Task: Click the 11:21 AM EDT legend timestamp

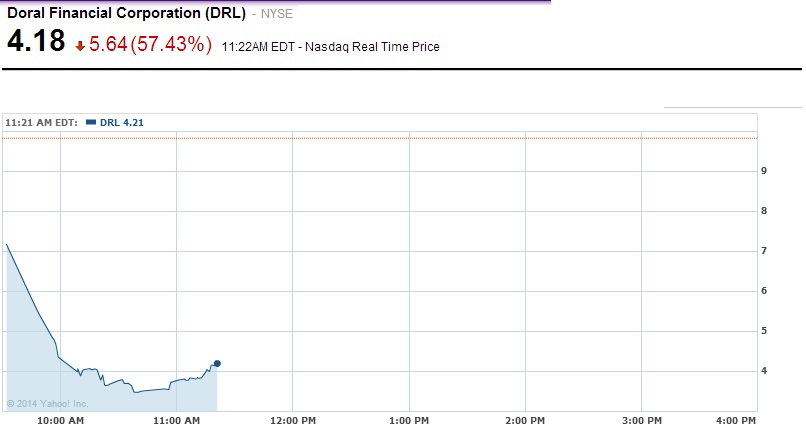Action: click(42, 122)
